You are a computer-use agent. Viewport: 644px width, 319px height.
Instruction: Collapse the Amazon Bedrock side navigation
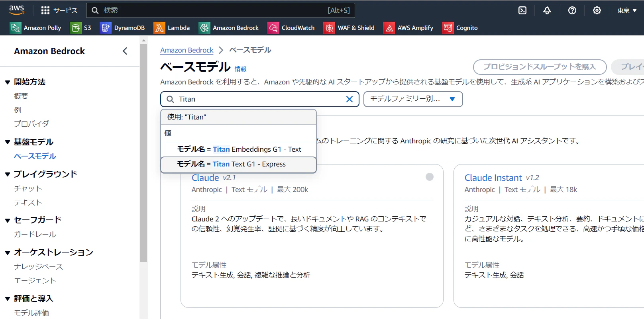pyautogui.click(x=125, y=51)
